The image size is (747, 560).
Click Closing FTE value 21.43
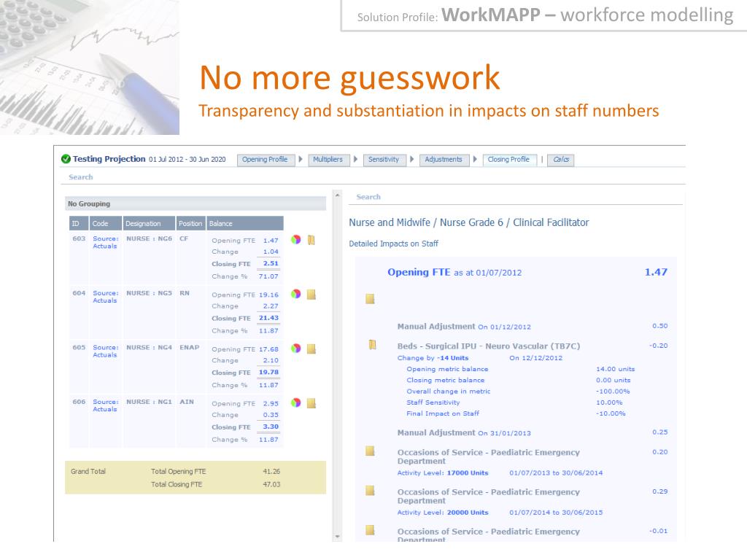coord(268,318)
